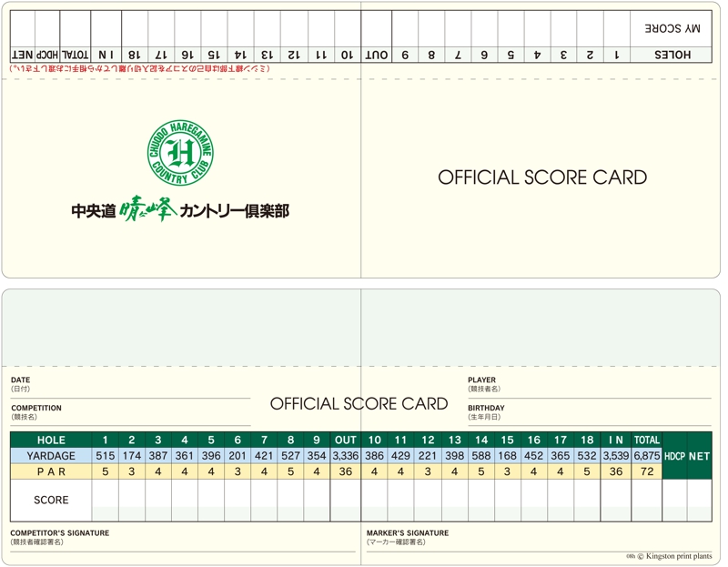This screenshot has height=567, width=728.
Task: Click the large green NET header cell
Action: pyautogui.click(x=699, y=456)
